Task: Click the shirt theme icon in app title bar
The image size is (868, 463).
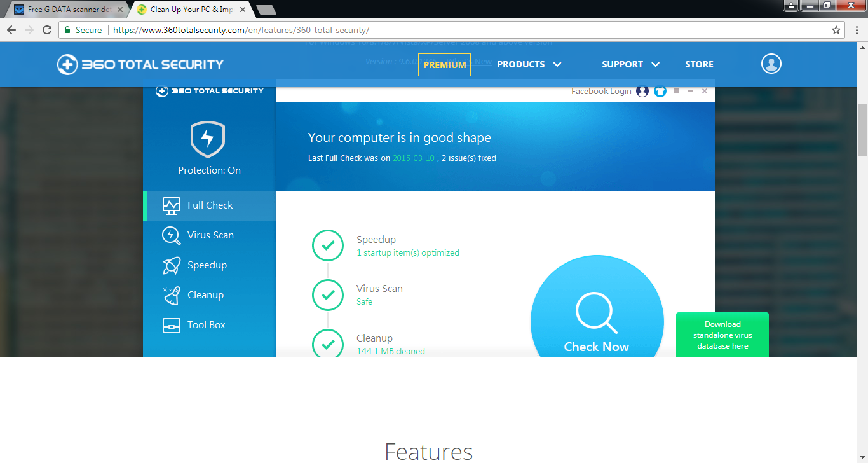Action: (660, 92)
